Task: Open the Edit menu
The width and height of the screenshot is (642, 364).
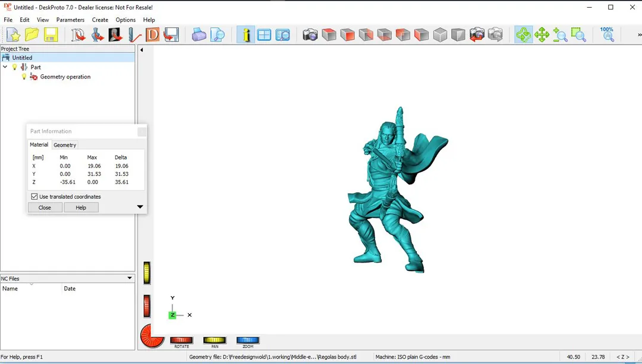Action: click(x=24, y=20)
